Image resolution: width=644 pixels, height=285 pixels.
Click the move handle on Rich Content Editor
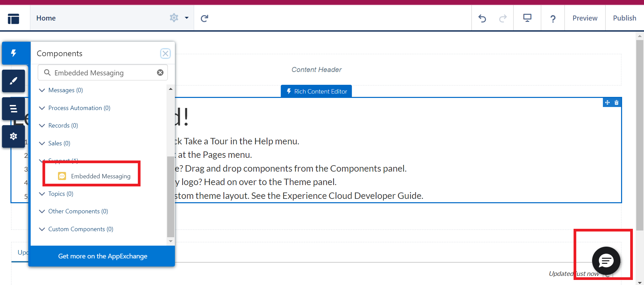[x=607, y=103]
